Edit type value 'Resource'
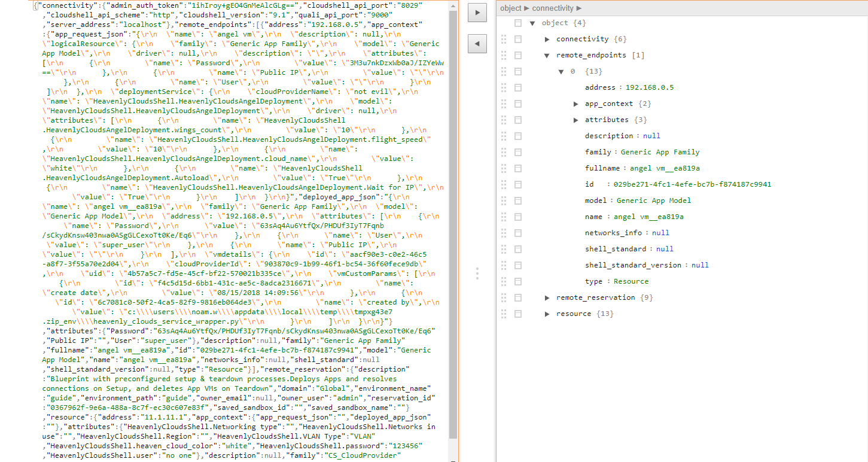Image resolution: width=868 pixels, height=462 pixels. [631, 281]
